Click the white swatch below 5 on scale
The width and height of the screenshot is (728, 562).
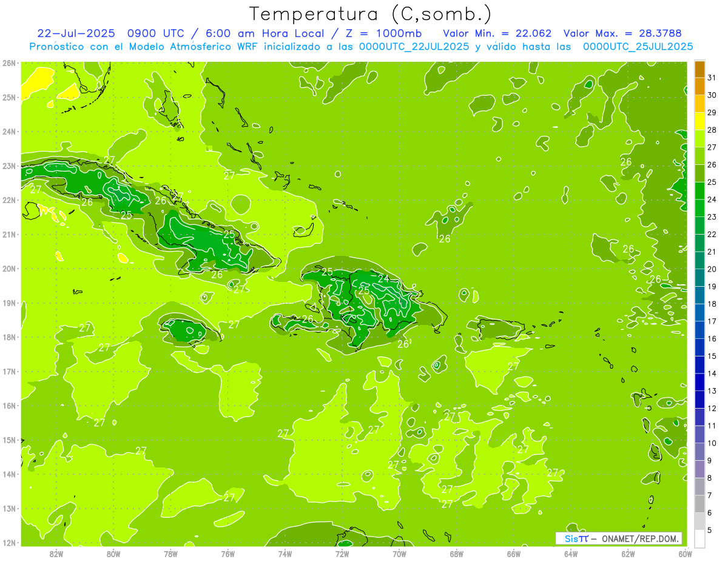tap(699, 538)
